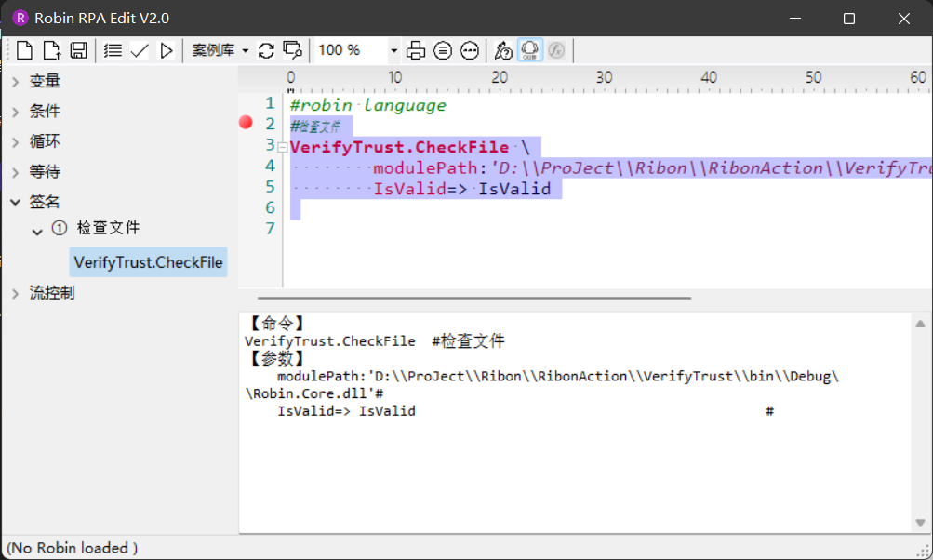Click the fx function icon
This screenshot has height=560, width=933.
point(556,50)
